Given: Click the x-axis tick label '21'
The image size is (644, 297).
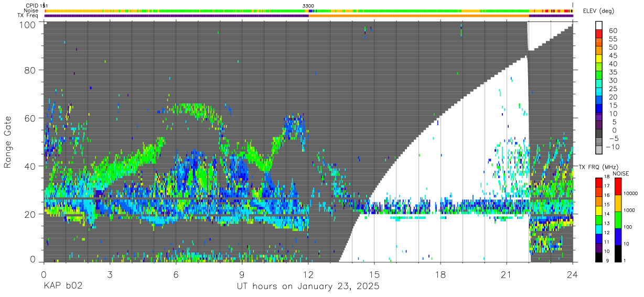Looking at the screenshot, I should coord(507,274).
